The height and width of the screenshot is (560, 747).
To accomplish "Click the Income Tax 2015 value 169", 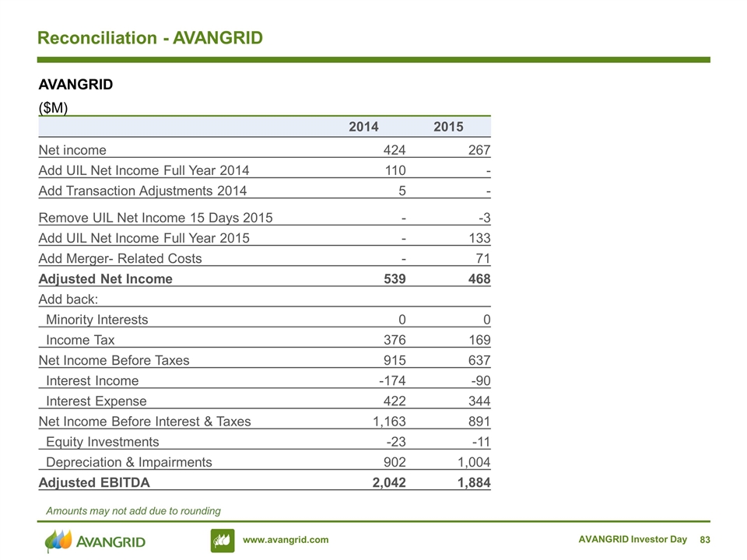I will click(479, 340).
